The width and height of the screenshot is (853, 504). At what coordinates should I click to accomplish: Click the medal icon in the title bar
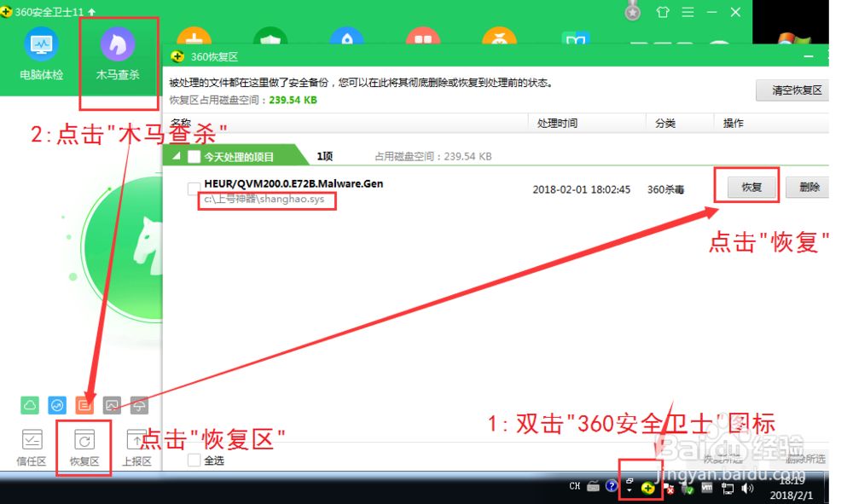tap(632, 13)
